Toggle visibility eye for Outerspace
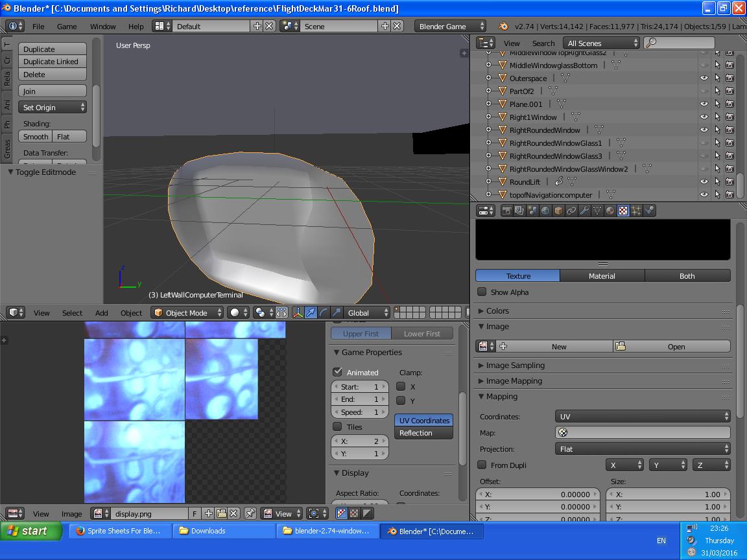This screenshot has height=560, width=747. (x=704, y=78)
